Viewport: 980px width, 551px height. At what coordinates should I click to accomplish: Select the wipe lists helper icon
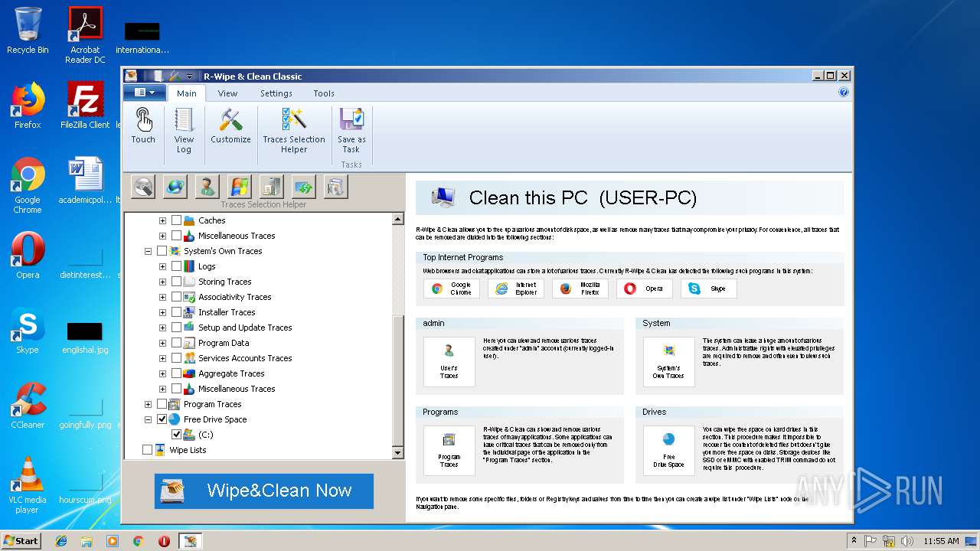335,186
